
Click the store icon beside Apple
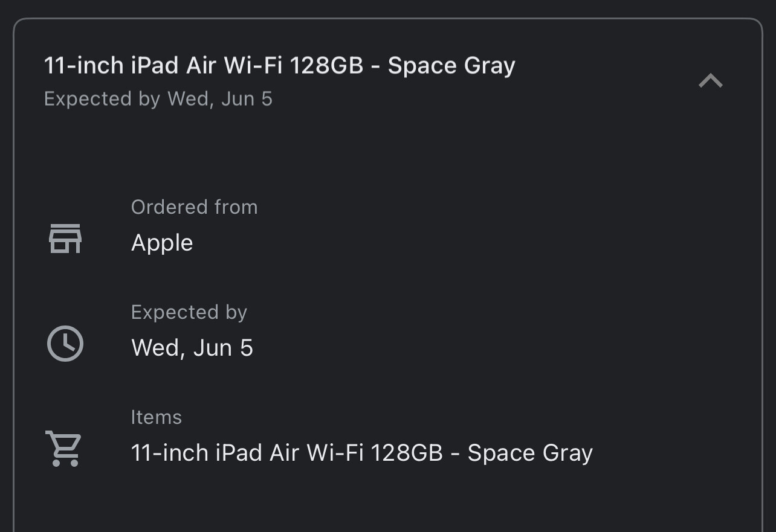pos(65,239)
